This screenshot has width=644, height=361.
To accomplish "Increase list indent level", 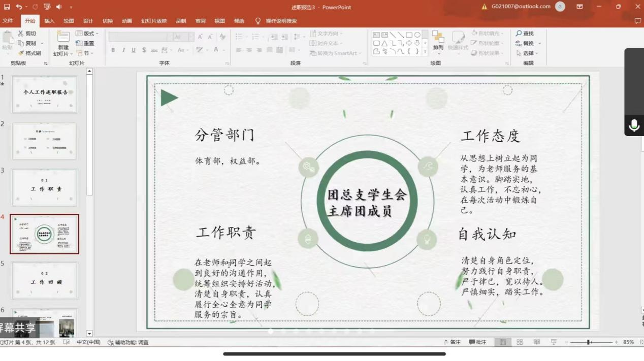I will [x=284, y=37].
